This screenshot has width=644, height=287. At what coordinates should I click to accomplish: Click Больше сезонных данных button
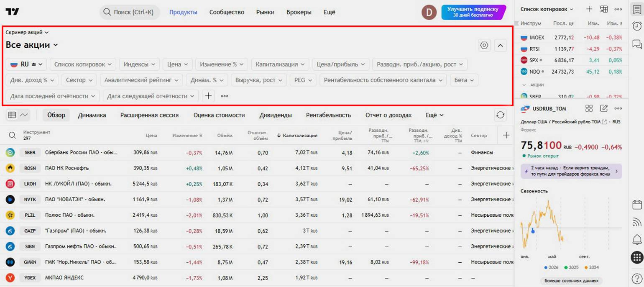(x=571, y=280)
